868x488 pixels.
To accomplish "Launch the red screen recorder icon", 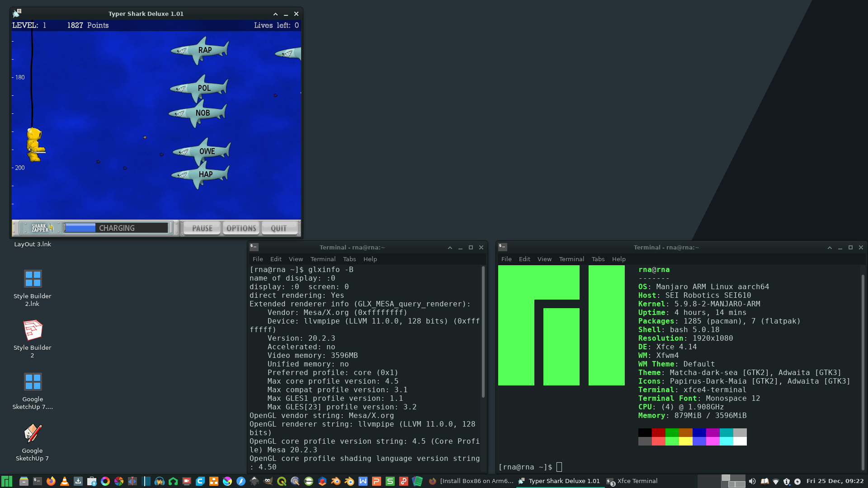I will (187, 481).
